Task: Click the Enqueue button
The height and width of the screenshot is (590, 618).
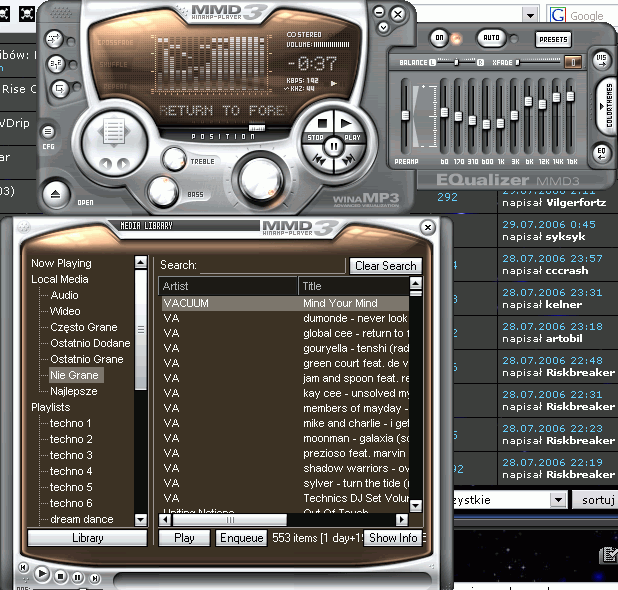Action: 241,538
